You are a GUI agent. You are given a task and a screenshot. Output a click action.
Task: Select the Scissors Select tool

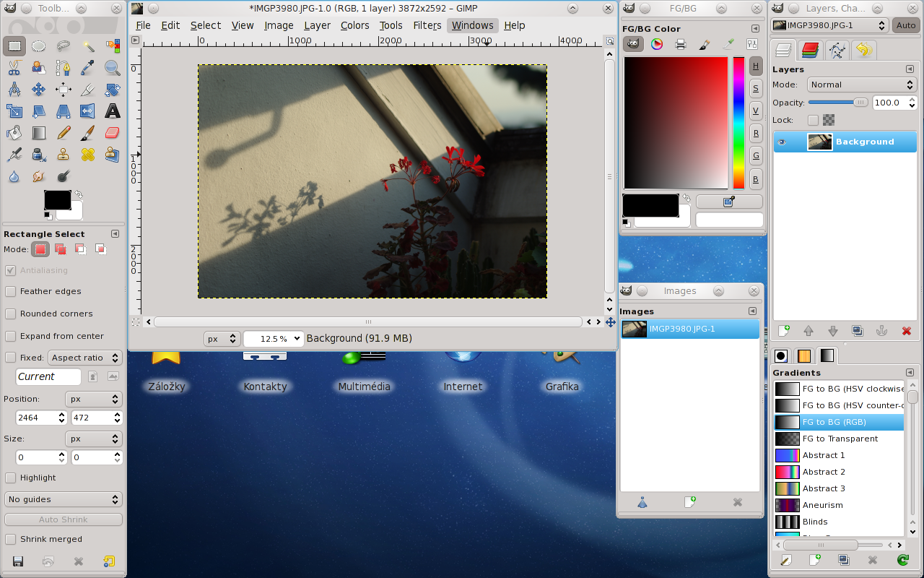click(14, 68)
